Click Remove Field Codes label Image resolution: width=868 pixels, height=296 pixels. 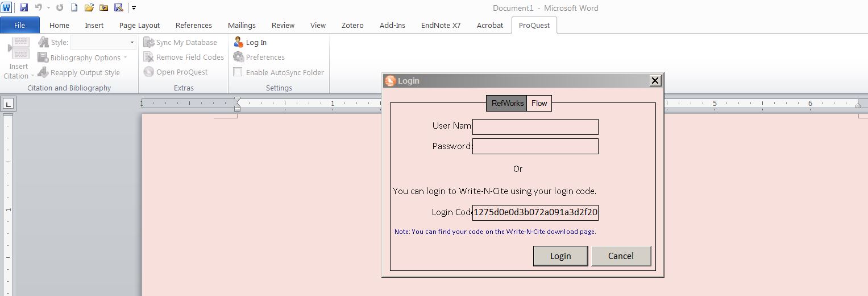click(190, 57)
